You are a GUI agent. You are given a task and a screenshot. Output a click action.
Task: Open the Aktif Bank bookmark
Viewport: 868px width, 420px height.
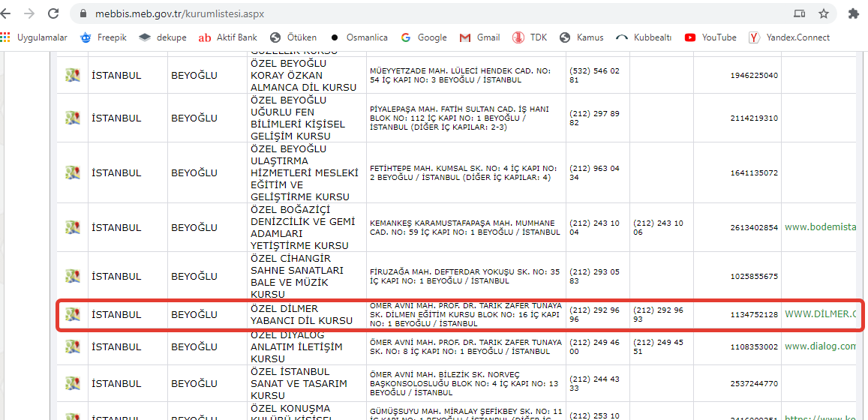pos(228,37)
